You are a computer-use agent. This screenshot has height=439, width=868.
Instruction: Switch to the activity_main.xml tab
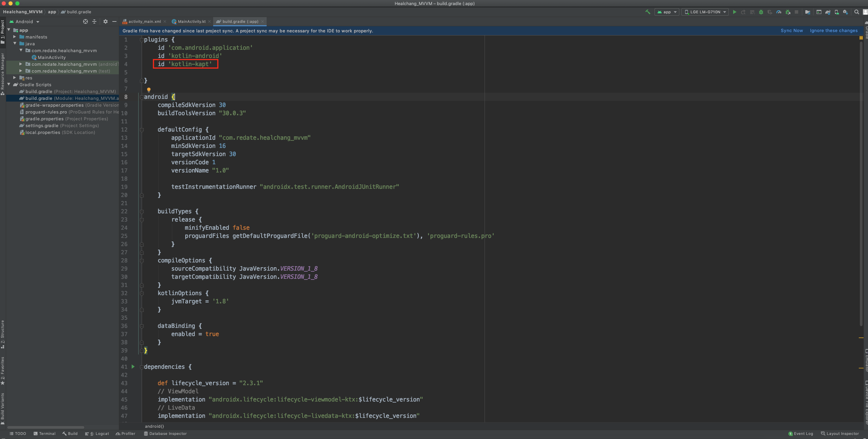coord(144,21)
